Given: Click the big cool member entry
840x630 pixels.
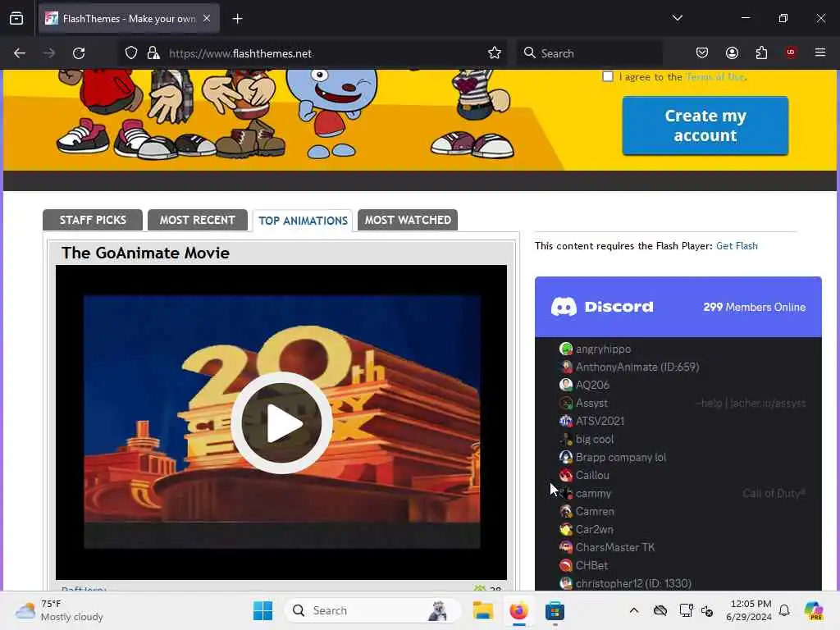Looking at the screenshot, I should click(x=586, y=440).
